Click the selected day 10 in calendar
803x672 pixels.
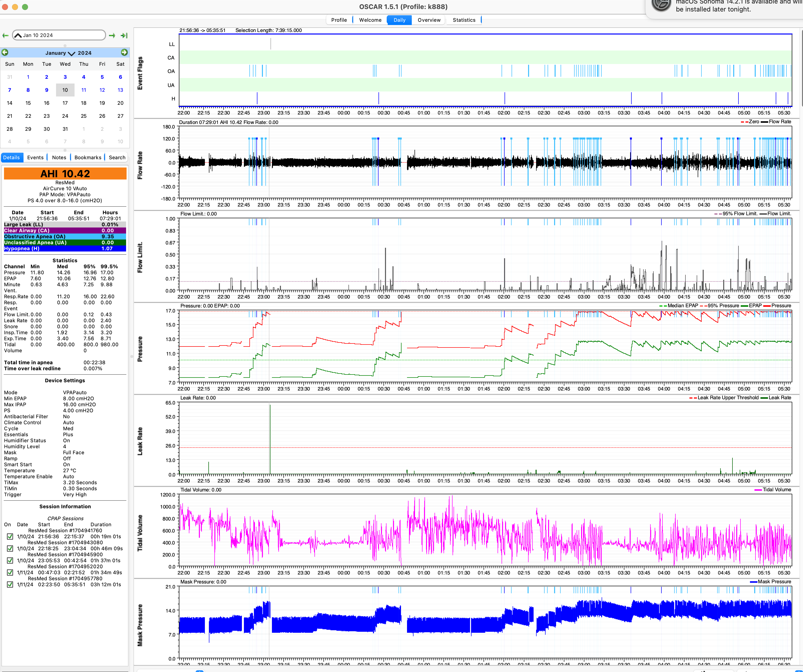click(x=65, y=90)
